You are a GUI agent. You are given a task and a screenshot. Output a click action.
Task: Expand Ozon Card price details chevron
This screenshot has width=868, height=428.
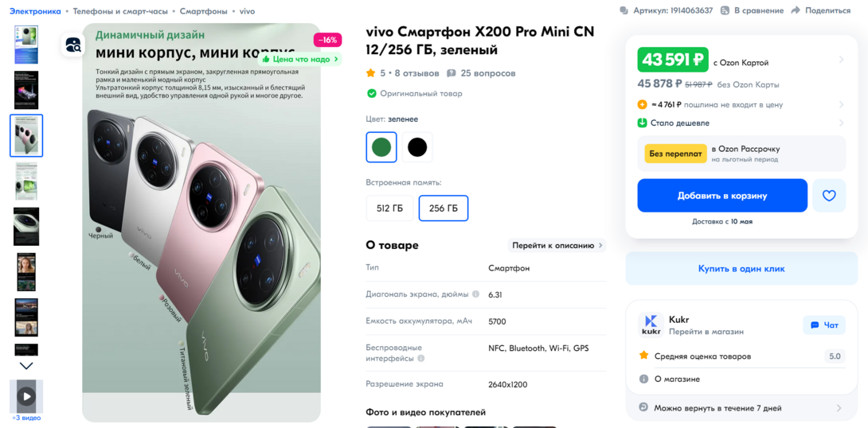841,60
